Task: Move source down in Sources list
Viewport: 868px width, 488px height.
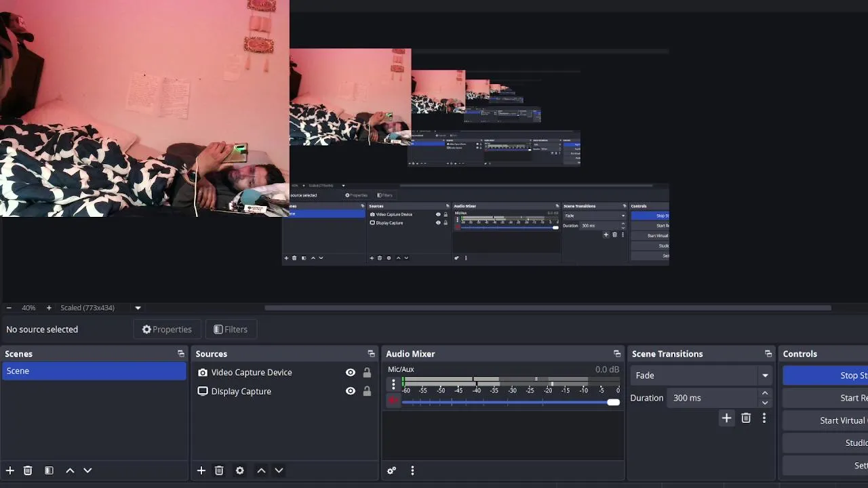Action: (279, 470)
